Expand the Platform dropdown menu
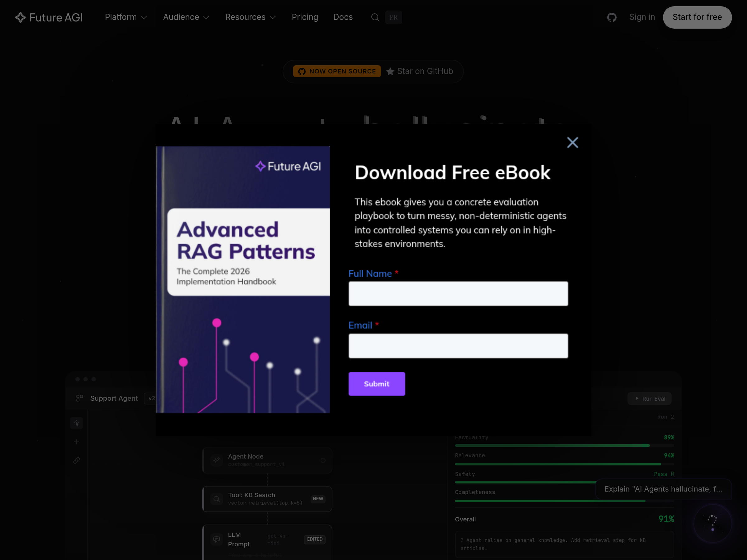The height and width of the screenshot is (560, 747). 126,17
